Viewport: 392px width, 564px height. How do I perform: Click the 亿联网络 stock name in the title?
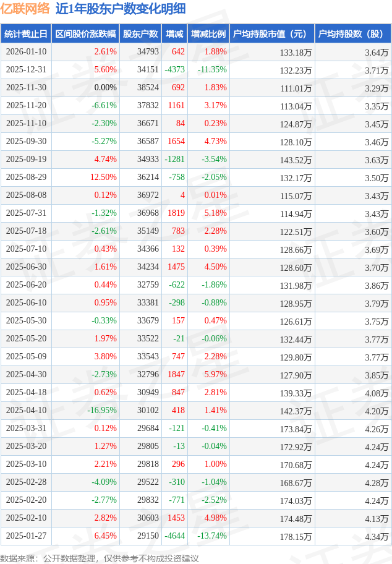point(25,9)
